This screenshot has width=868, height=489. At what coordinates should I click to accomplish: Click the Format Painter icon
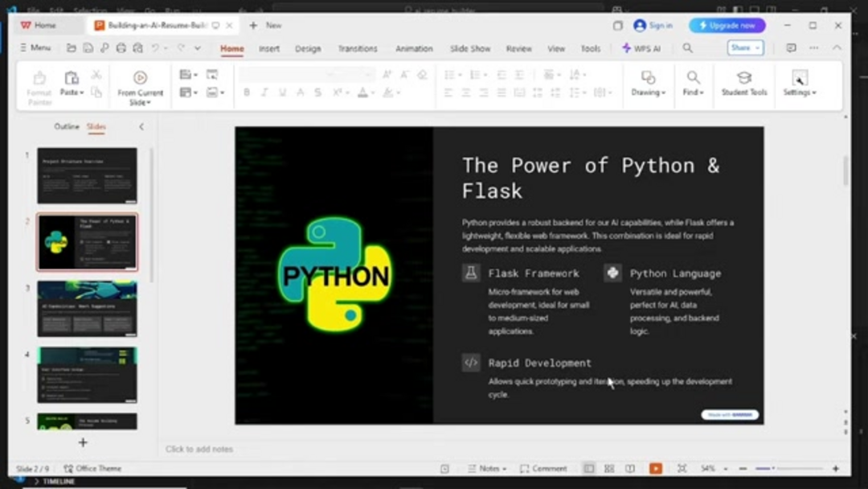point(39,79)
